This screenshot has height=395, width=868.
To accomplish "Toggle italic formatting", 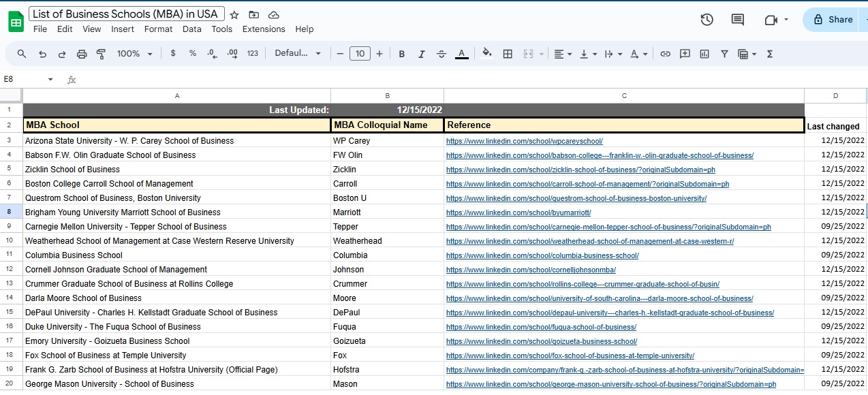I will [421, 54].
